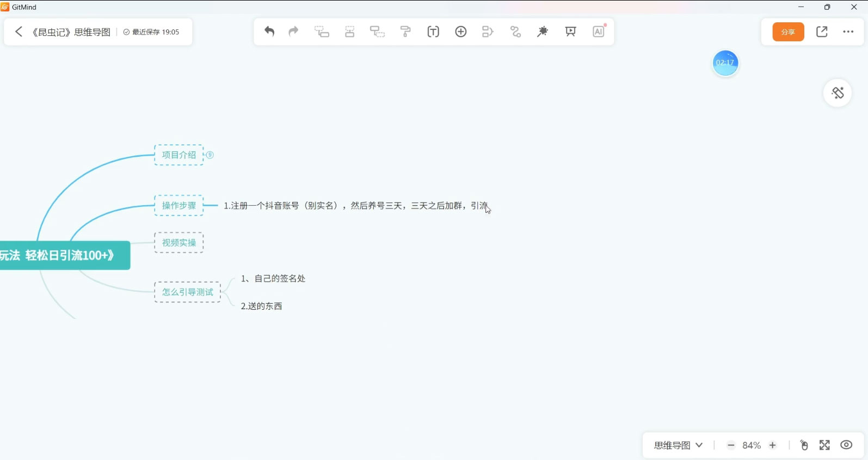The height and width of the screenshot is (460, 868).
Task: Click the floating pin tool button
Action: [x=838, y=93]
